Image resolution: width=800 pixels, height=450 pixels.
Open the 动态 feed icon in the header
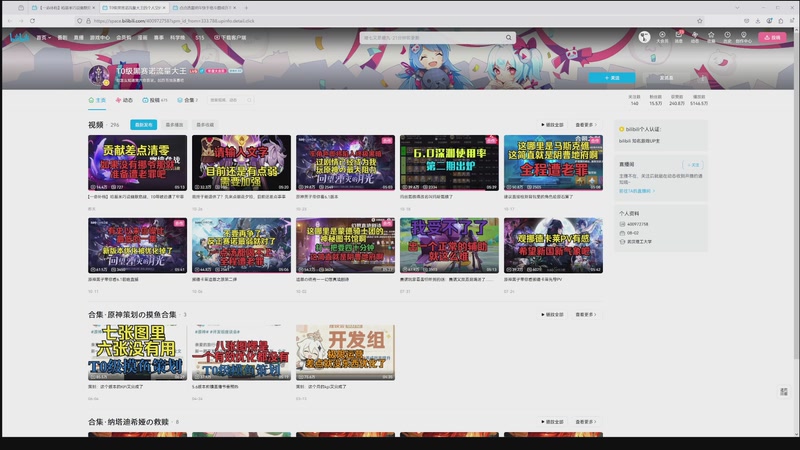pyautogui.click(x=694, y=37)
